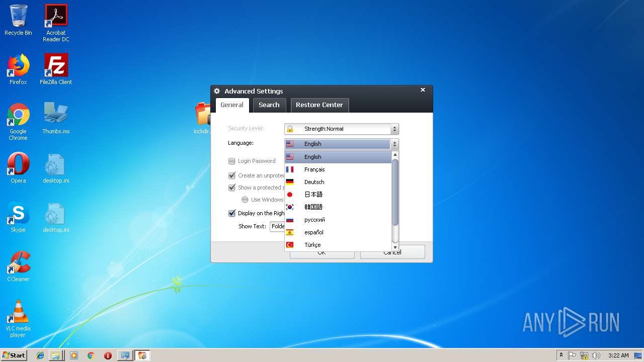
Task: Close the Advanced Settings dialog
Action: click(x=423, y=90)
